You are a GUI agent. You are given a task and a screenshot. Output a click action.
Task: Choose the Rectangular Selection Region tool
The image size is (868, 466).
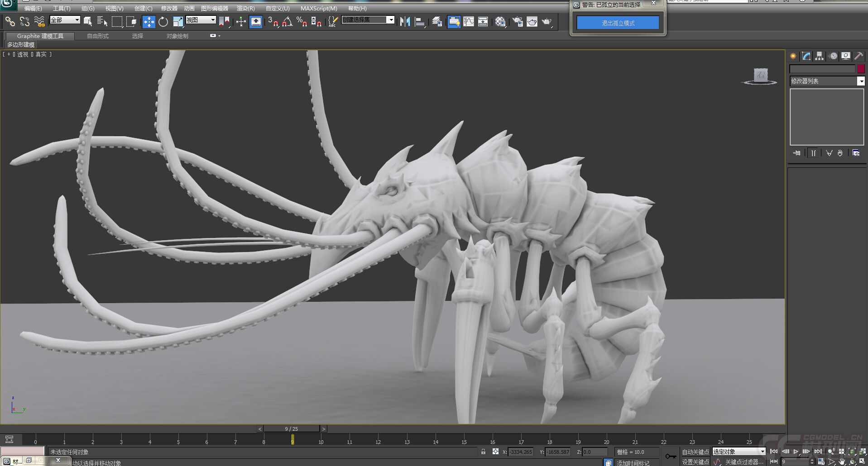(117, 21)
